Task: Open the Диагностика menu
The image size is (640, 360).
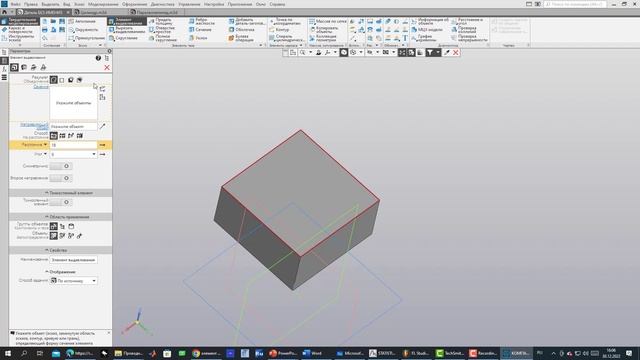Action: click(162, 4)
